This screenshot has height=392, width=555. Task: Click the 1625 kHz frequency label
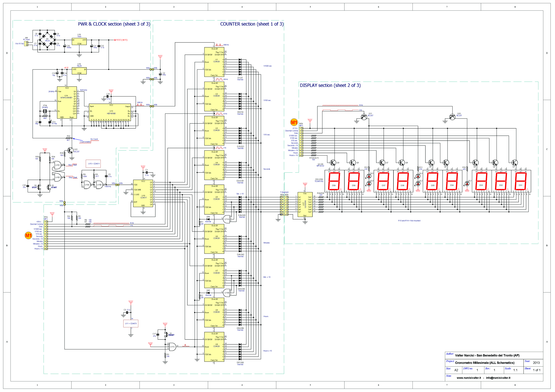coord(83,90)
